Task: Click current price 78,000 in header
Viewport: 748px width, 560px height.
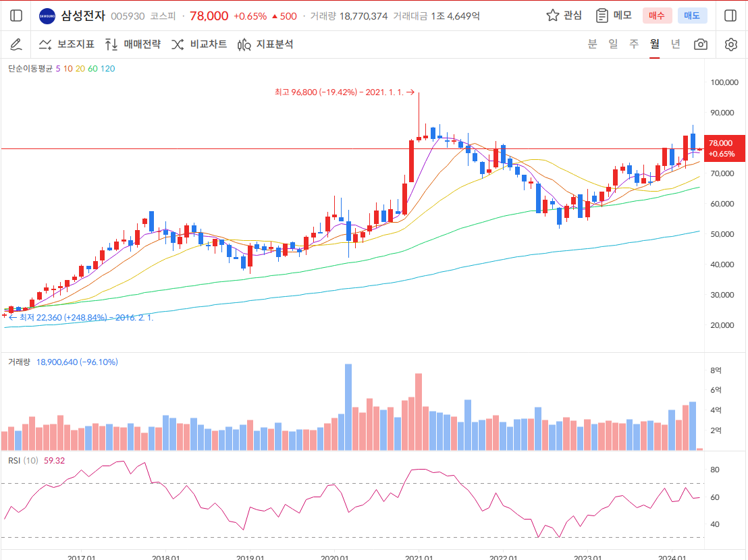Action: [209, 16]
